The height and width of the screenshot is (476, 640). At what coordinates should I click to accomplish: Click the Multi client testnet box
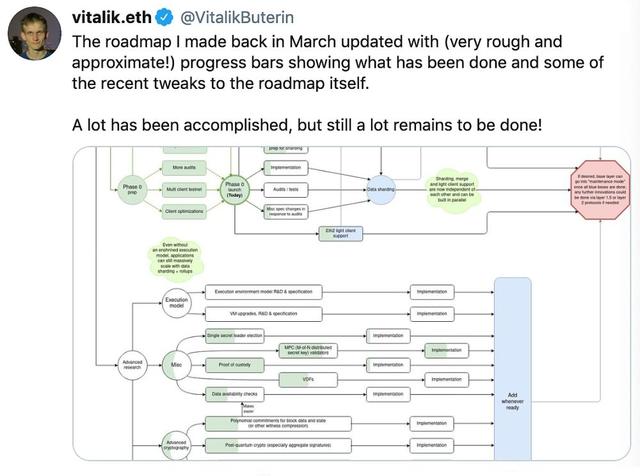click(183, 188)
